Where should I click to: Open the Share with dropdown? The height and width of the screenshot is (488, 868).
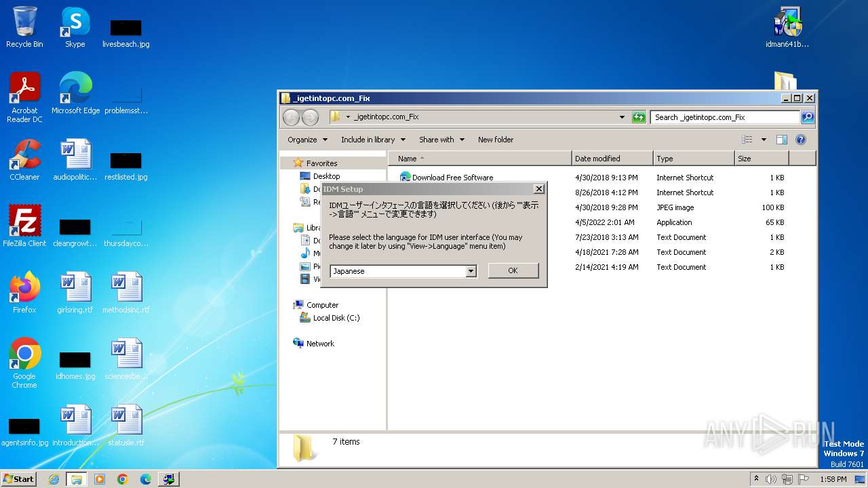441,140
